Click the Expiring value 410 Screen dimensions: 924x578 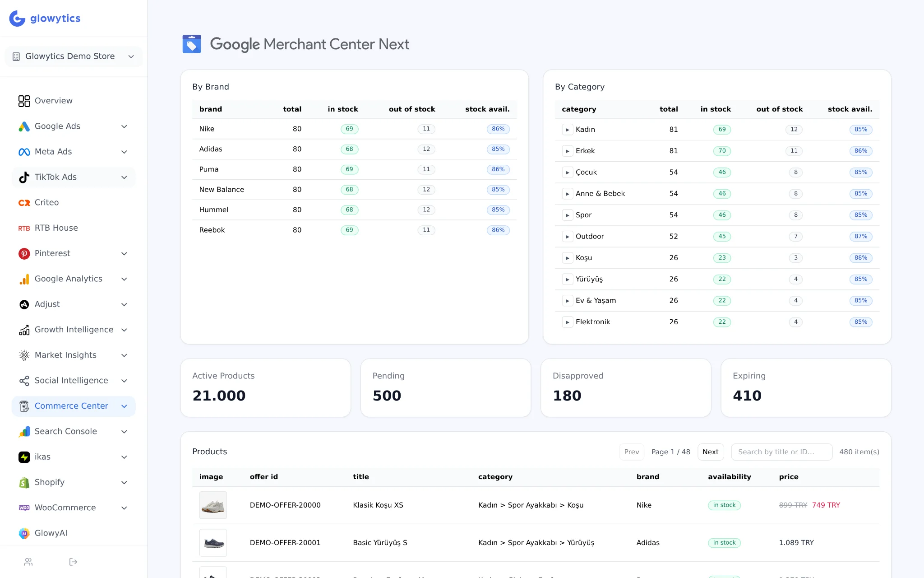[747, 396]
